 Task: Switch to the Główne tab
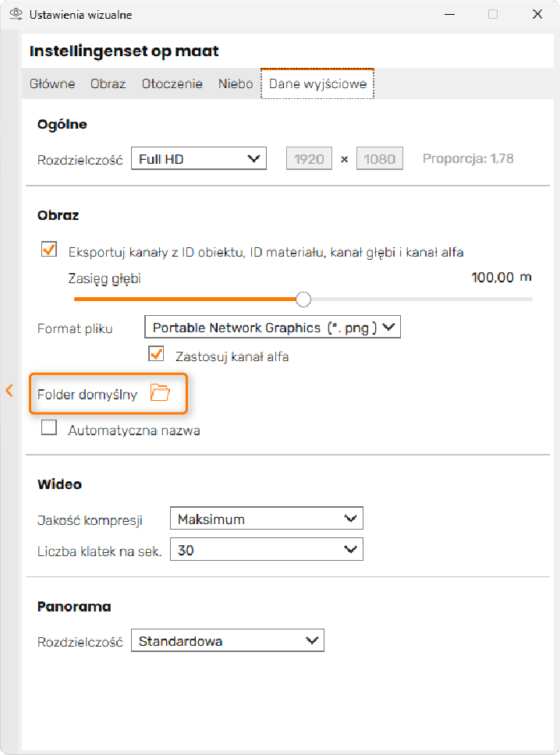52,83
